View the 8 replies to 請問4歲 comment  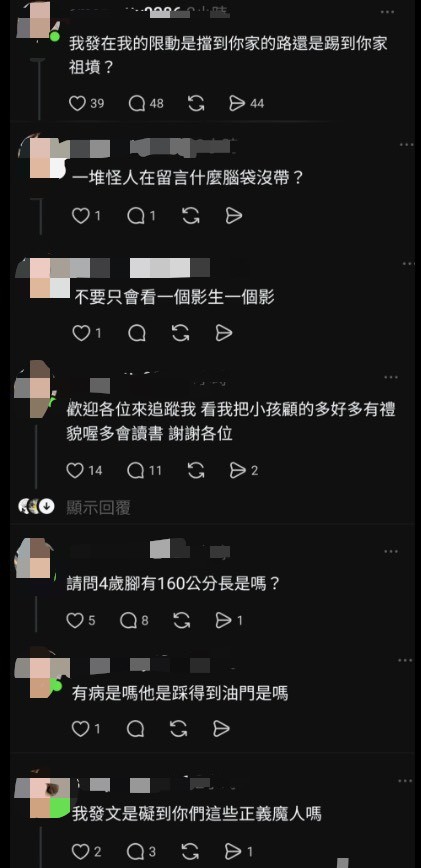129,621
